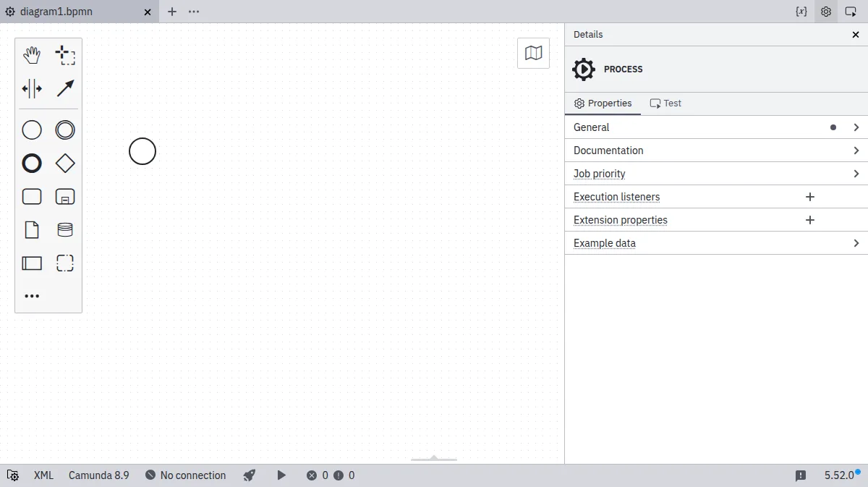This screenshot has height=487, width=868.
Task: Switch to the Properties tab
Action: [603, 103]
